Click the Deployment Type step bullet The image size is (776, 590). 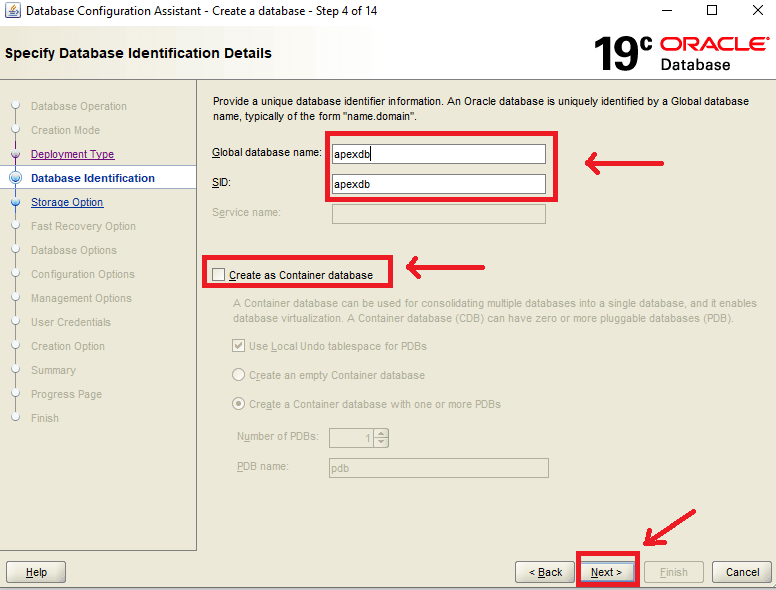coord(15,154)
